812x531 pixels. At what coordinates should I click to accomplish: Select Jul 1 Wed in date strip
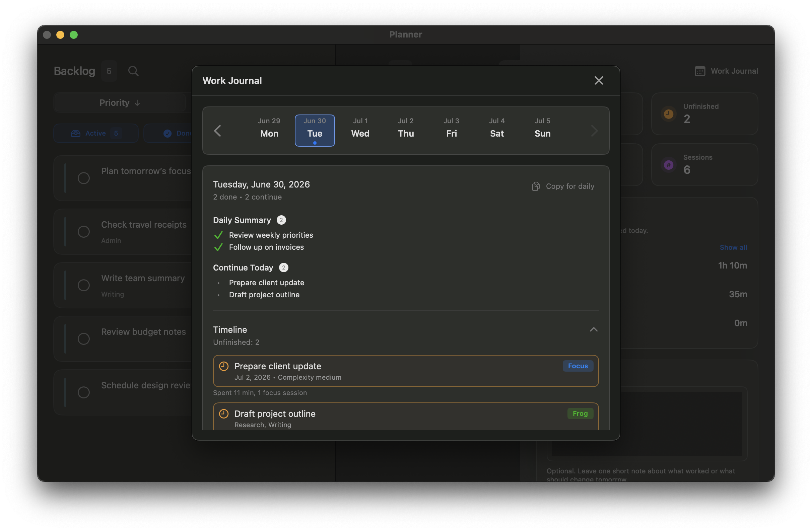360,131
